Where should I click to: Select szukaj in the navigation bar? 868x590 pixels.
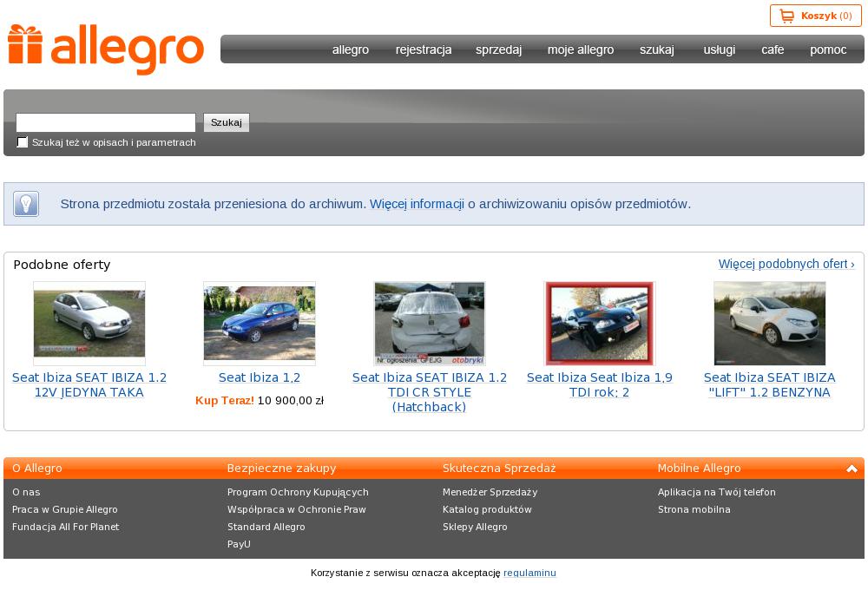click(657, 49)
